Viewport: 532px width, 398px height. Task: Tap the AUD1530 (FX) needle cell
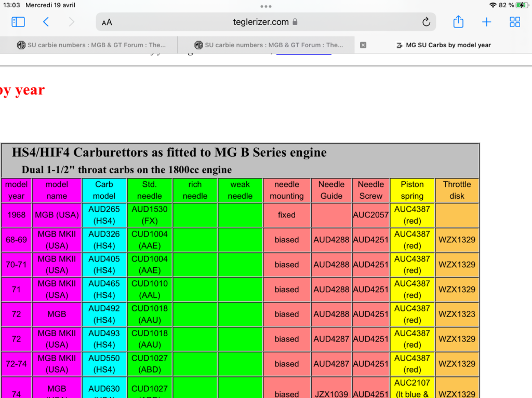(150, 215)
